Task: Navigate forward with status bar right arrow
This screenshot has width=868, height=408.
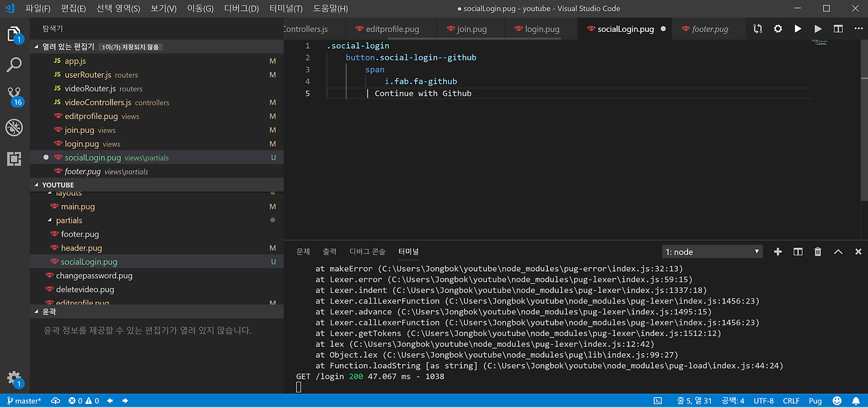Action: [125, 401]
